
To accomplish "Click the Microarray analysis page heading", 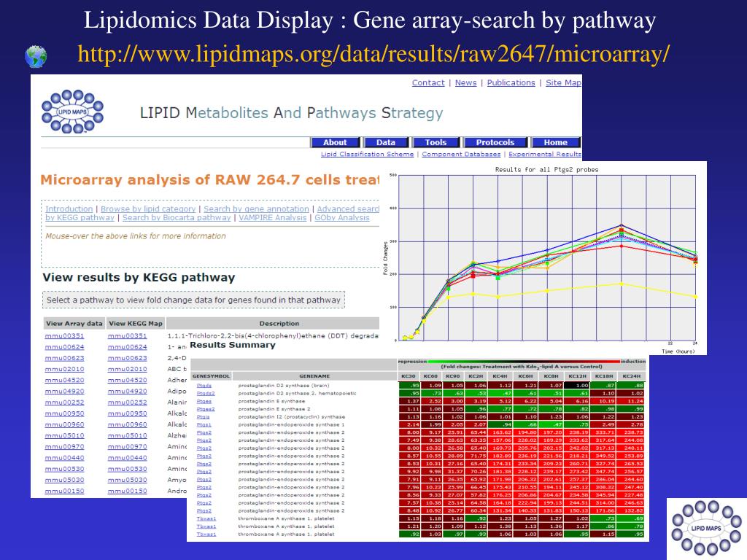I will click(x=209, y=180).
